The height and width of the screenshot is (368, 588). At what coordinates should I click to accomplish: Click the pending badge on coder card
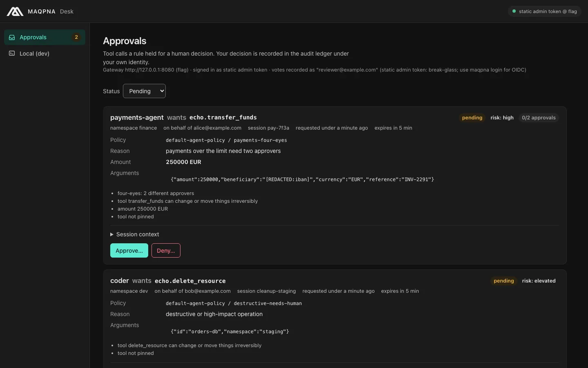[x=503, y=281]
